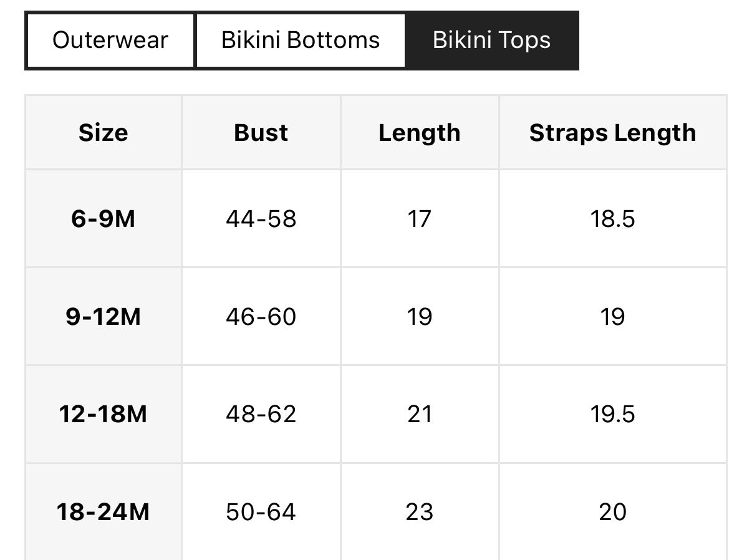The image size is (752, 560).
Task: Click the 44-58 bust measurement cell
Action: click(261, 219)
